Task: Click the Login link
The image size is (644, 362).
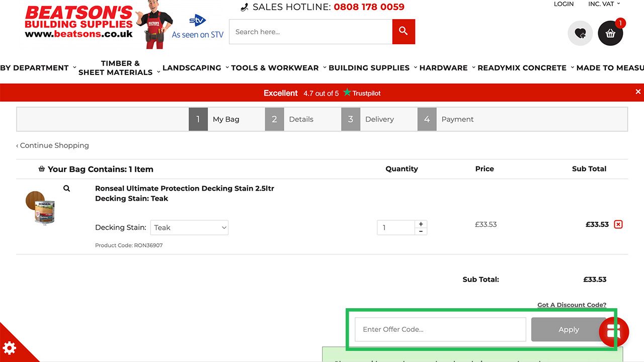Action: coord(563,4)
